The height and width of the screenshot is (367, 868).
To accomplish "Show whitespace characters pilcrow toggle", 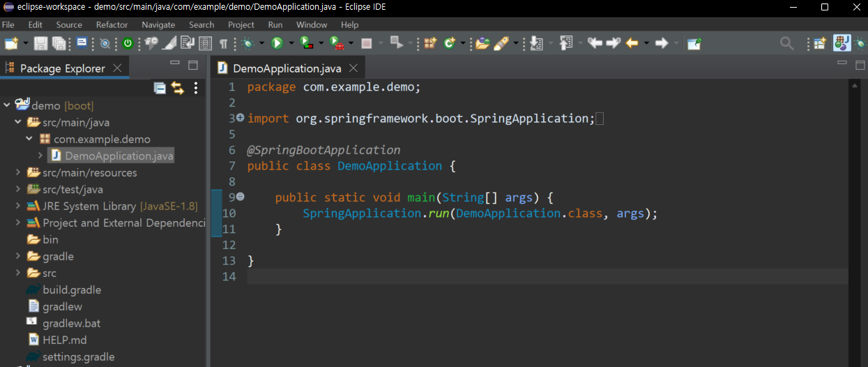I will 223,43.
